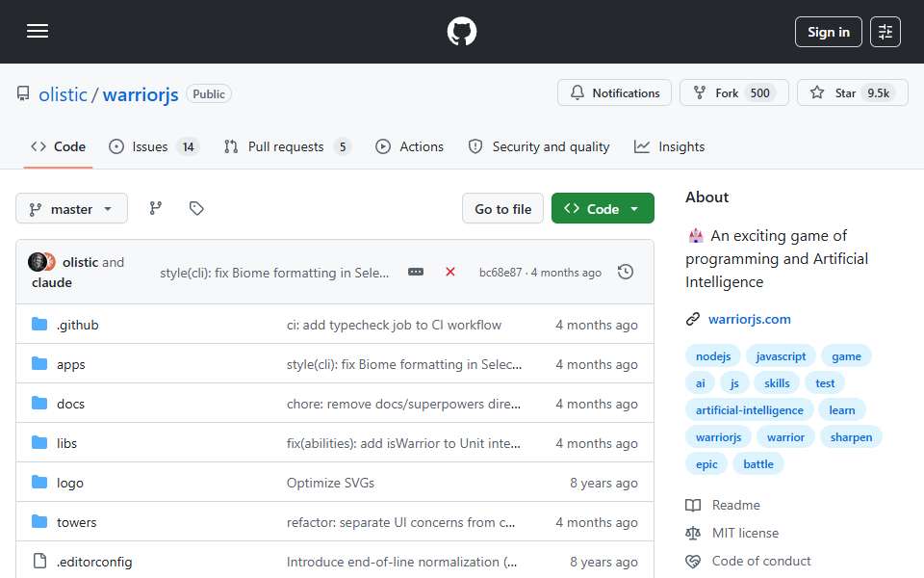Go to the GitHub homepage logo
This screenshot has width=924, height=578.
tap(461, 31)
